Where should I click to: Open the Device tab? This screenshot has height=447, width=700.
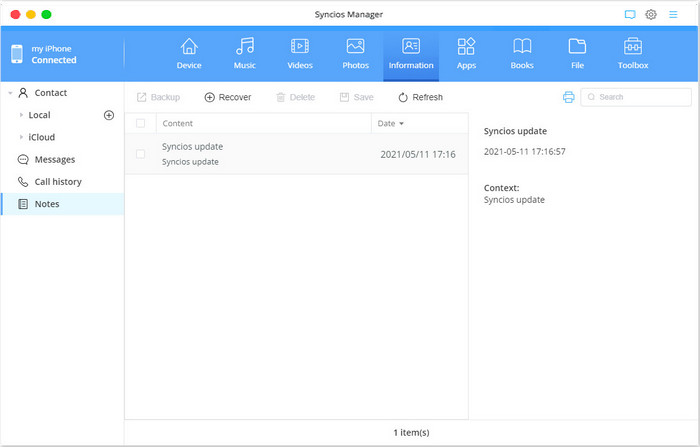coord(189,54)
